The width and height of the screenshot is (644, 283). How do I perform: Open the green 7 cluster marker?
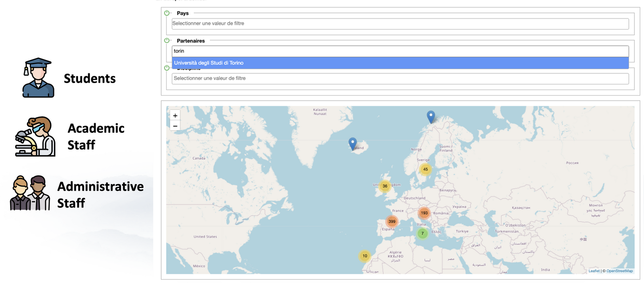click(x=422, y=234)
